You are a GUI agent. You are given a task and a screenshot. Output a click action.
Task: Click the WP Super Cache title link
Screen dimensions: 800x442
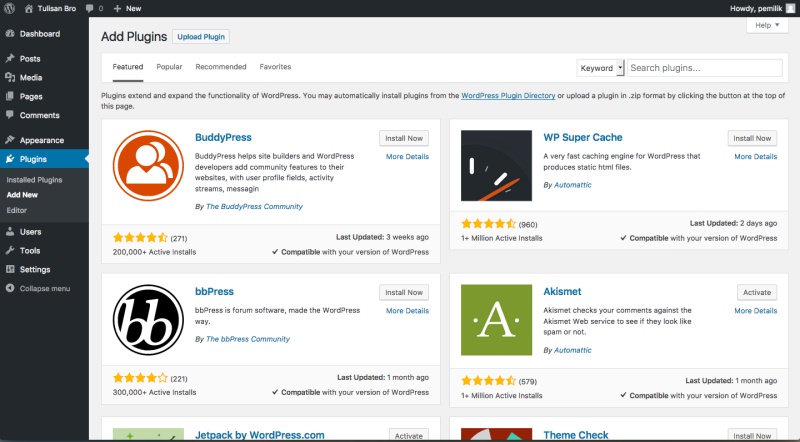pos(583,137)
